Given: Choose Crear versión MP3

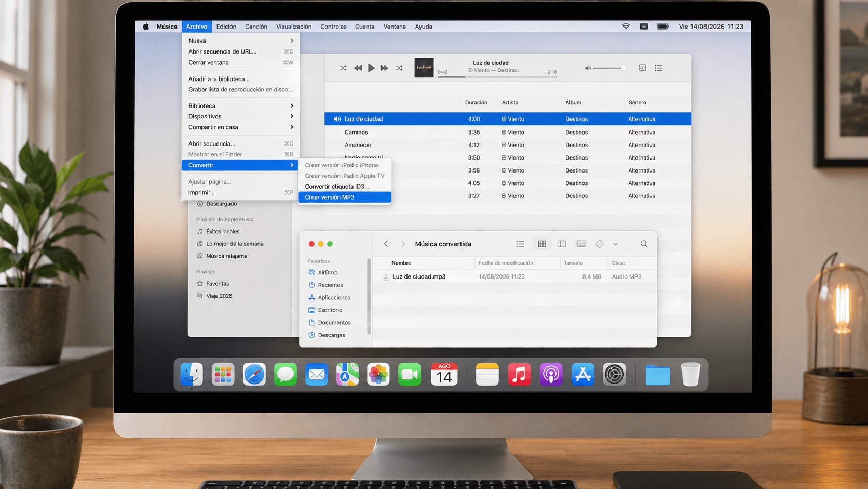Looking at the screenshot, I should click(345, 197).
